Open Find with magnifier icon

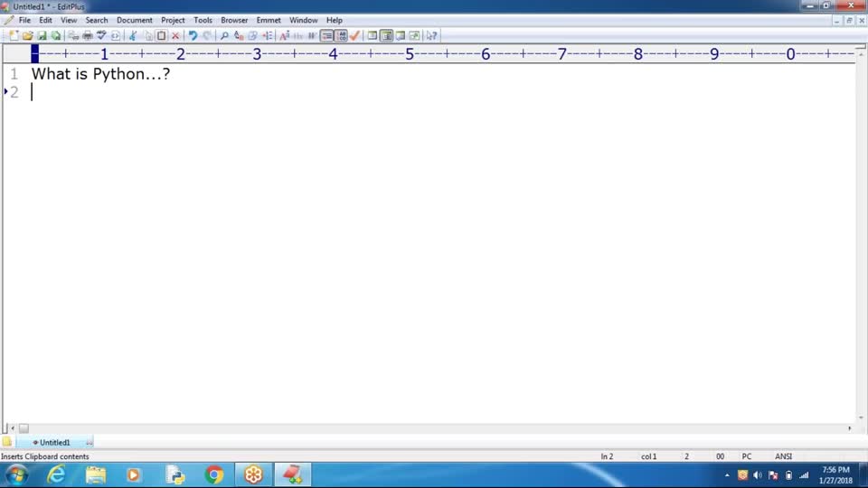pos(224,36)
